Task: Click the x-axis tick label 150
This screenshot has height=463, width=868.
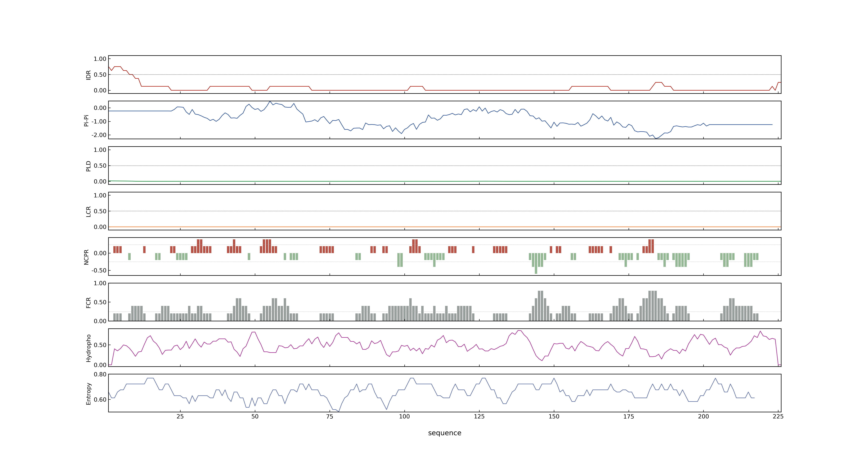Action: point(554,416)
